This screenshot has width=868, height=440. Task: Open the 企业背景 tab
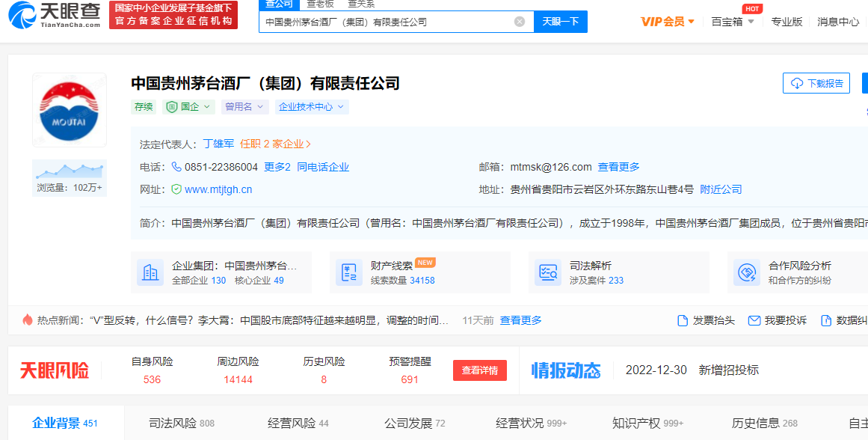[65, 424]
